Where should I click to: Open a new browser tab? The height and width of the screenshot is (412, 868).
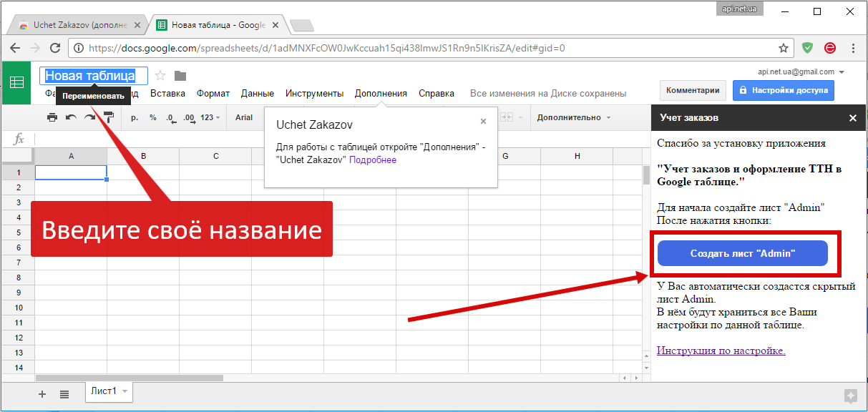(x=302, y=26)
